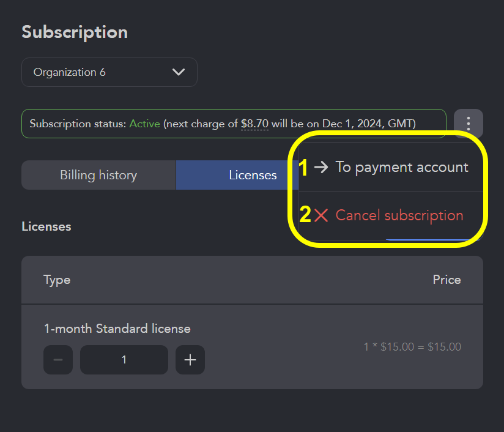Click inside the license quantity field

(x=124, y=360)
